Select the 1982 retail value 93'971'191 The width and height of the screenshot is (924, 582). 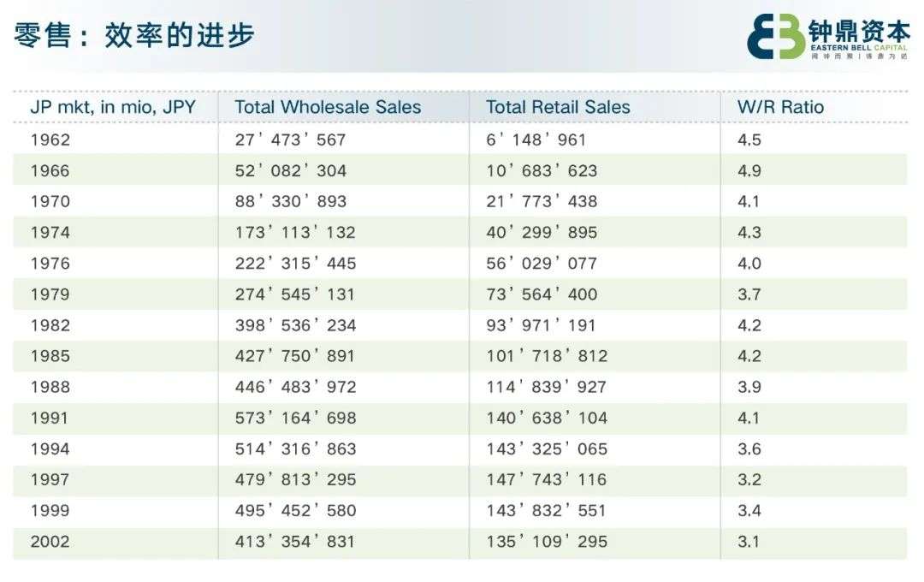[541, 325]
